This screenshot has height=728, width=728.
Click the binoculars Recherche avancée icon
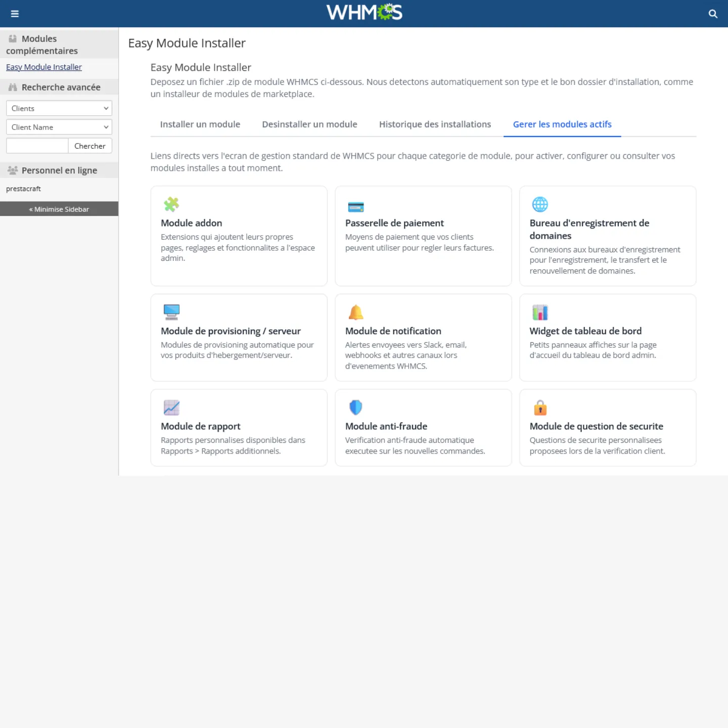point(13,87)
